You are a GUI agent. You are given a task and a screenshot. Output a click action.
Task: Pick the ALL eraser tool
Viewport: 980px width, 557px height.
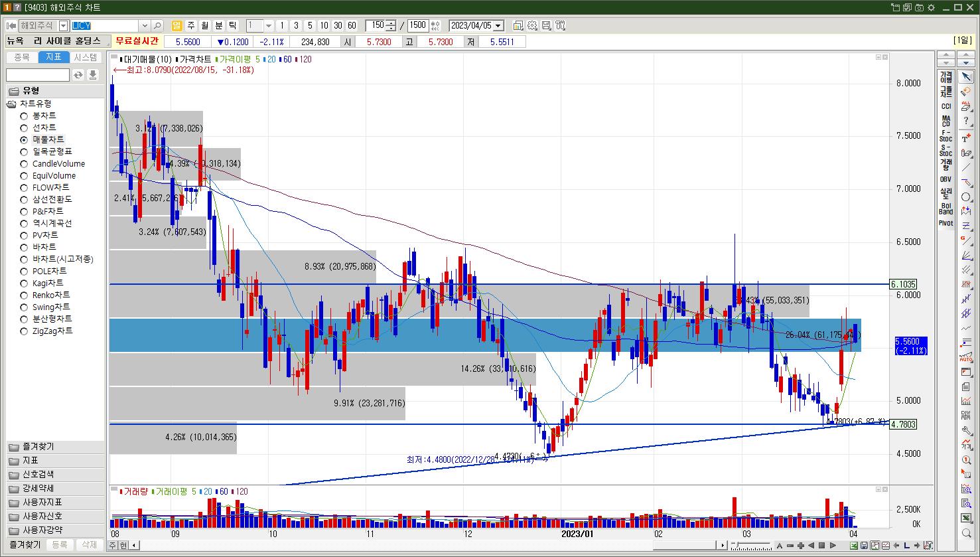click(967, 106)
